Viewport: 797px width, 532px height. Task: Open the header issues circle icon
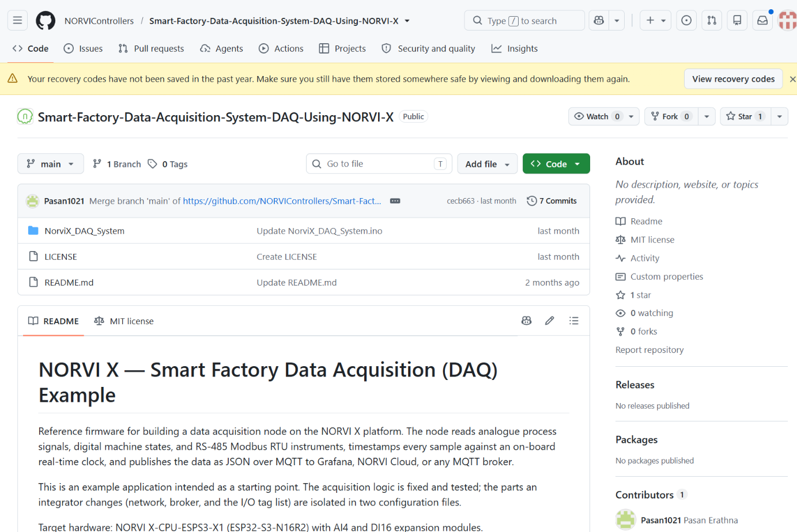[x=686, y=21]
